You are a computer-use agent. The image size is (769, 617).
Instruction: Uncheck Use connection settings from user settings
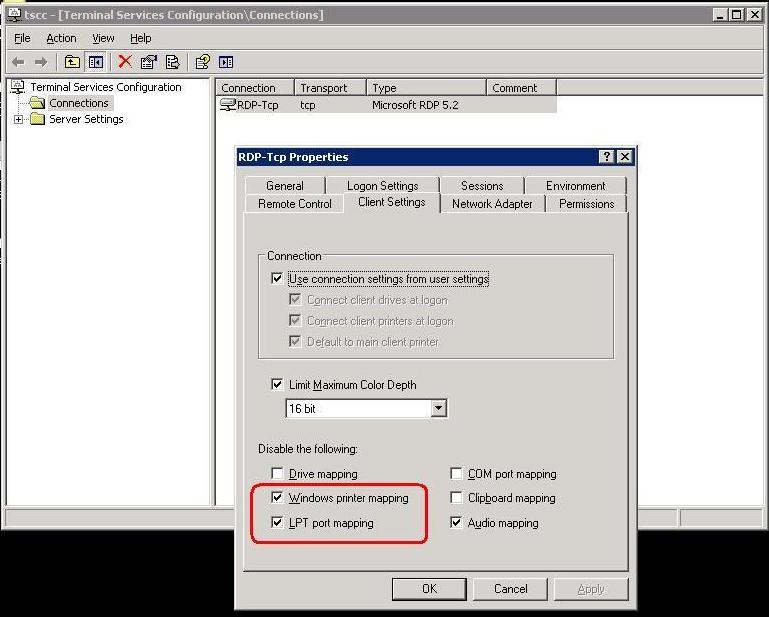click(277, 279)
